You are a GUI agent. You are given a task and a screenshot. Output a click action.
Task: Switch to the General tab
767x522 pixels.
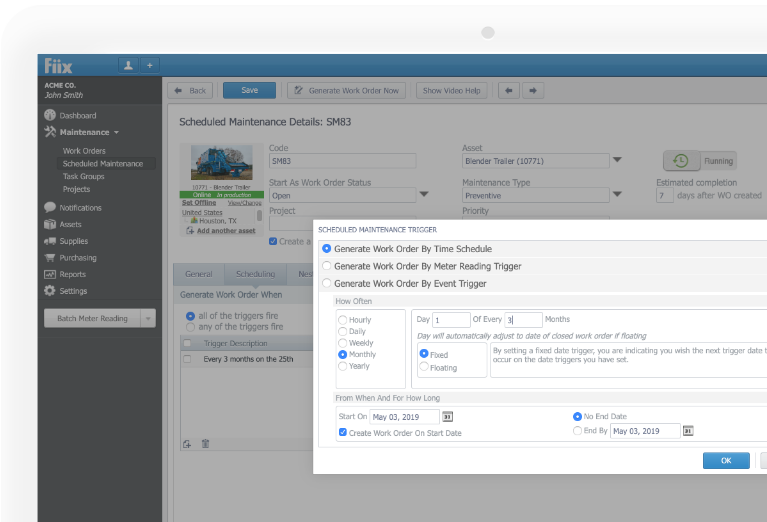click(199, 274)
